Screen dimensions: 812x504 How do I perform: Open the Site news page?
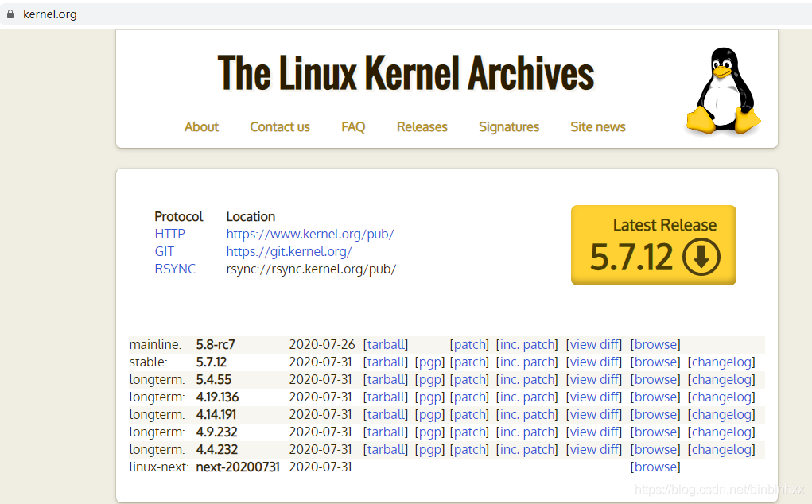598,126
